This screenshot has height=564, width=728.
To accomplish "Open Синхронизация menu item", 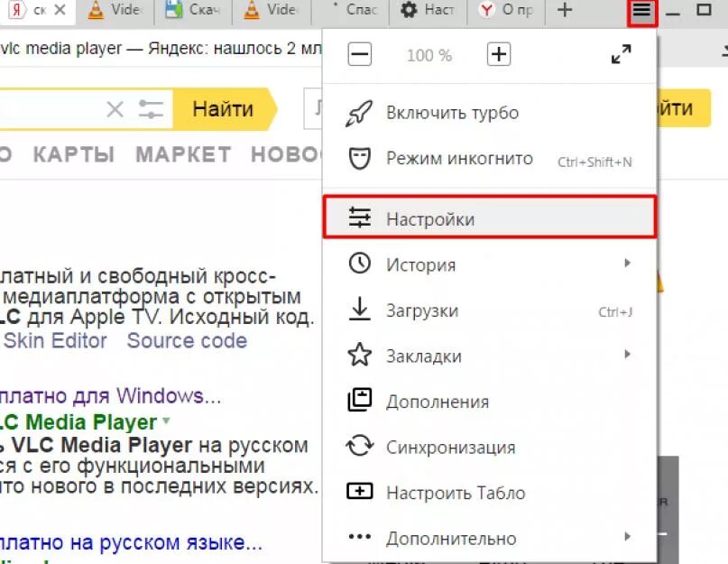I will (x=490, y=446).
